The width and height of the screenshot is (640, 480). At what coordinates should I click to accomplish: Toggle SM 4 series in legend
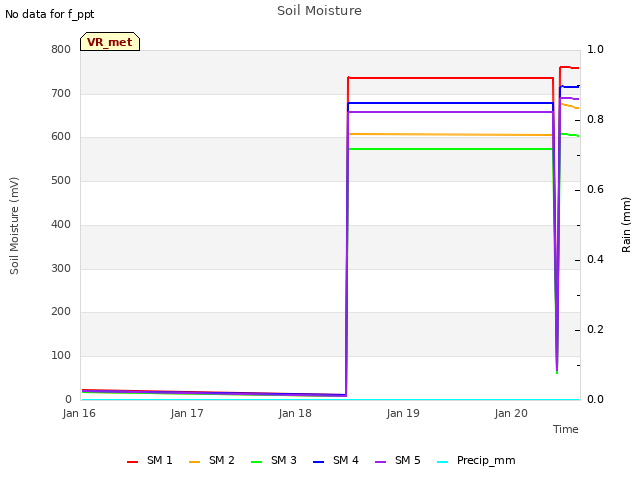click(336, 460)
